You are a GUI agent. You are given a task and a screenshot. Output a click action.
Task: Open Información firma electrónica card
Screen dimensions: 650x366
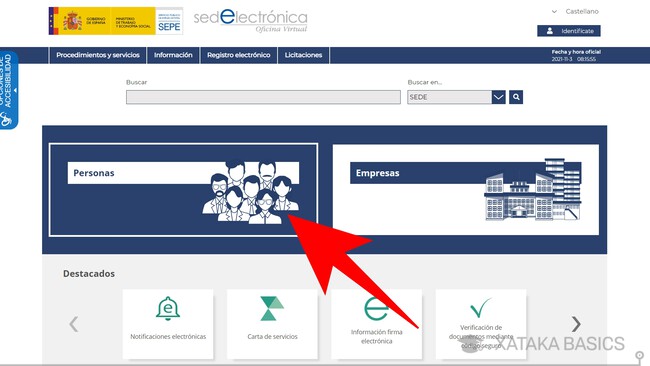376,324
